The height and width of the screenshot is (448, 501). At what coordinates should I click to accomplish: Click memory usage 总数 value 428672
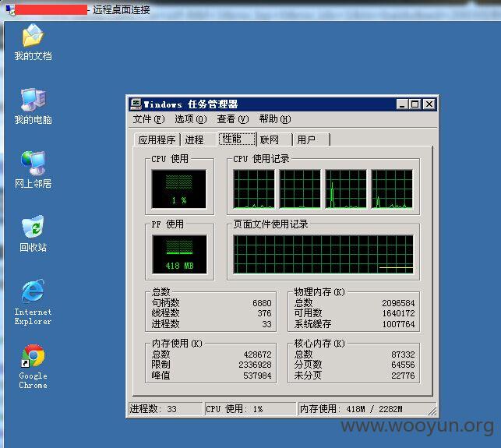pyautogui.click(x=257, y=355)
